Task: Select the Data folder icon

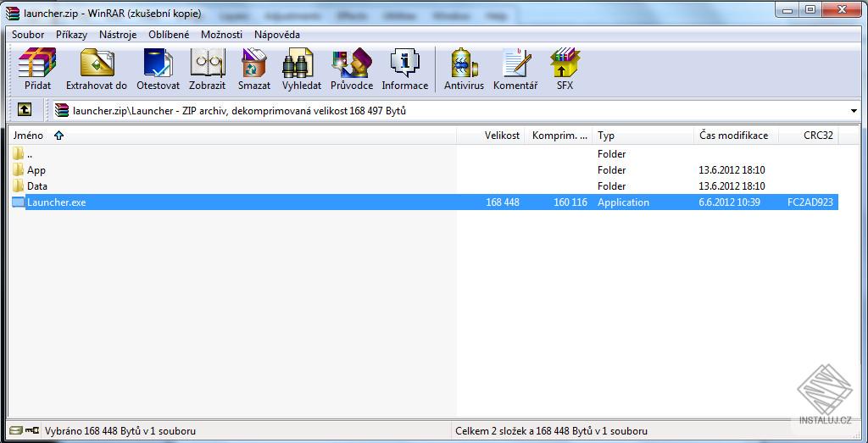Action: point(19,186)
